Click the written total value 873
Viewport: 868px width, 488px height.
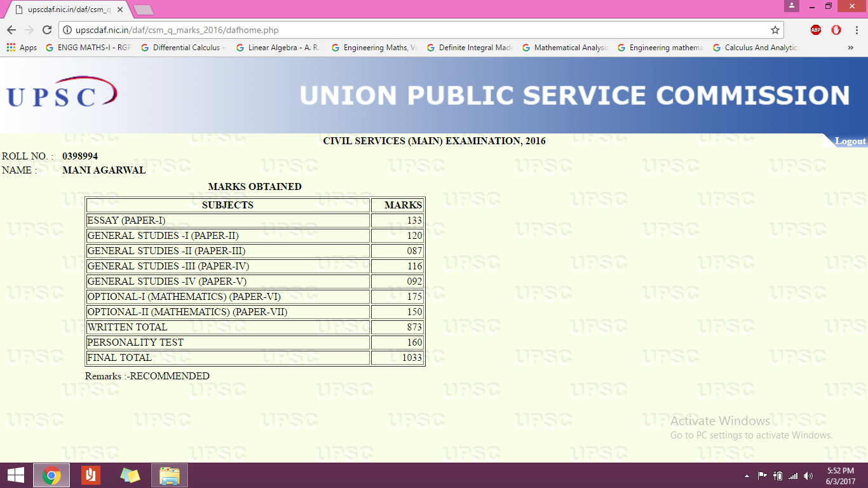click(414, 327)
